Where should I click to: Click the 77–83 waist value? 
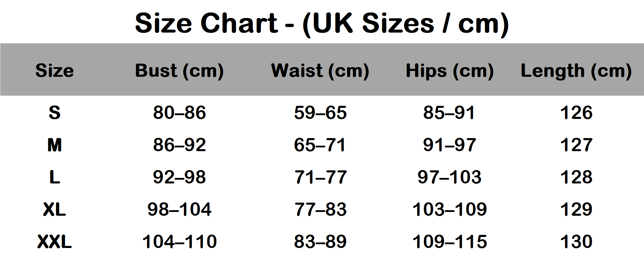[x=320, y=210]
